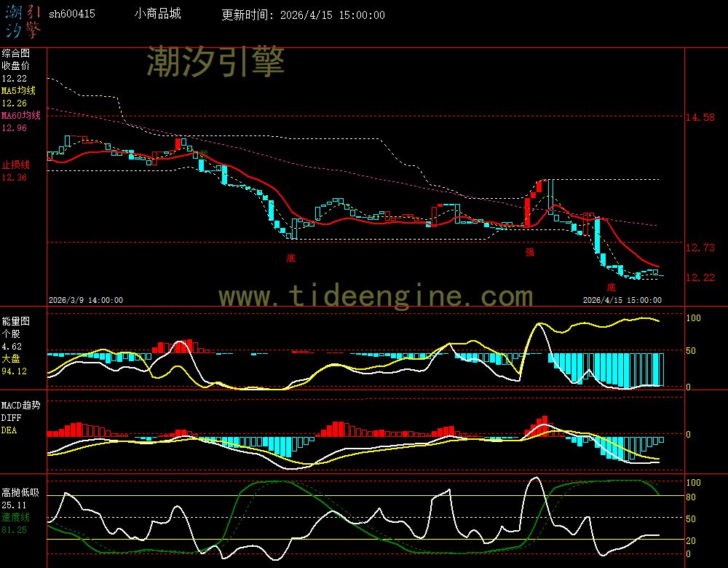Select the rightmost '底' bottom marker
The width and height of the screenshot is (728, 568).
[x=610, y=287]
